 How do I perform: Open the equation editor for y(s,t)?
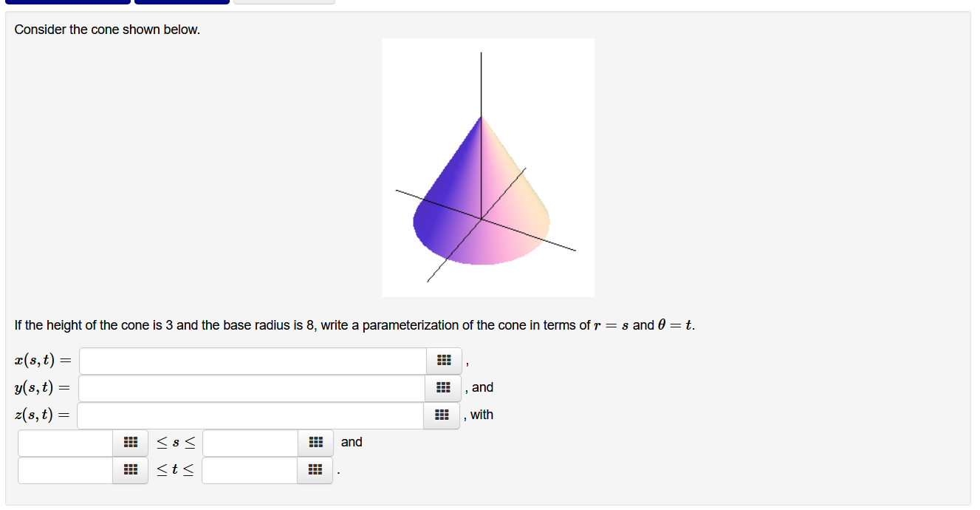(442, 387)
